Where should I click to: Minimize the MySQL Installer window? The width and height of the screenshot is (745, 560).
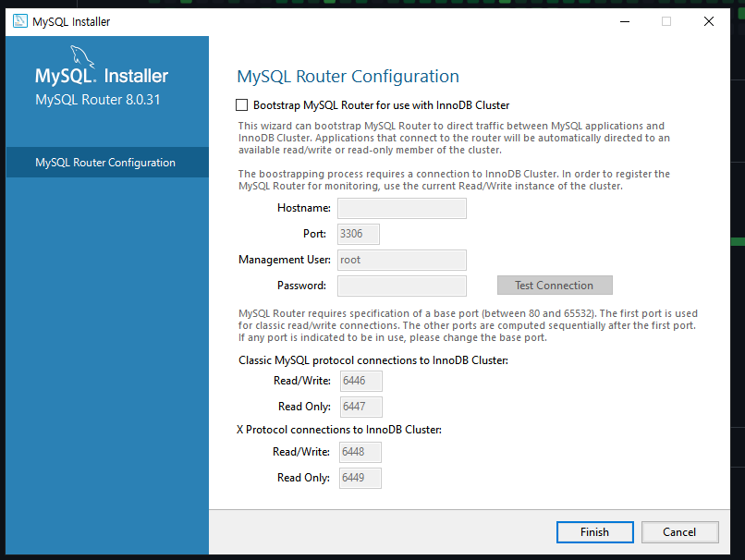pyautogui.click(x=625, y=21)
